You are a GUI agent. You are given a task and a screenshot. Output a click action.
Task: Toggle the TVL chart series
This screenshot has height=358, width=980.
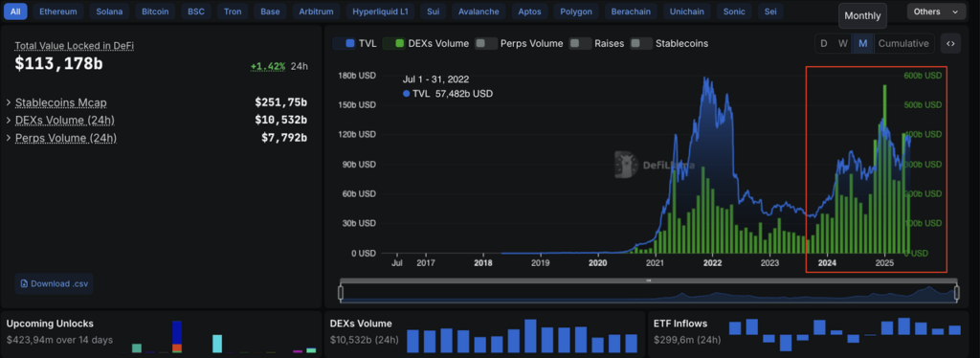click(352, 44)
